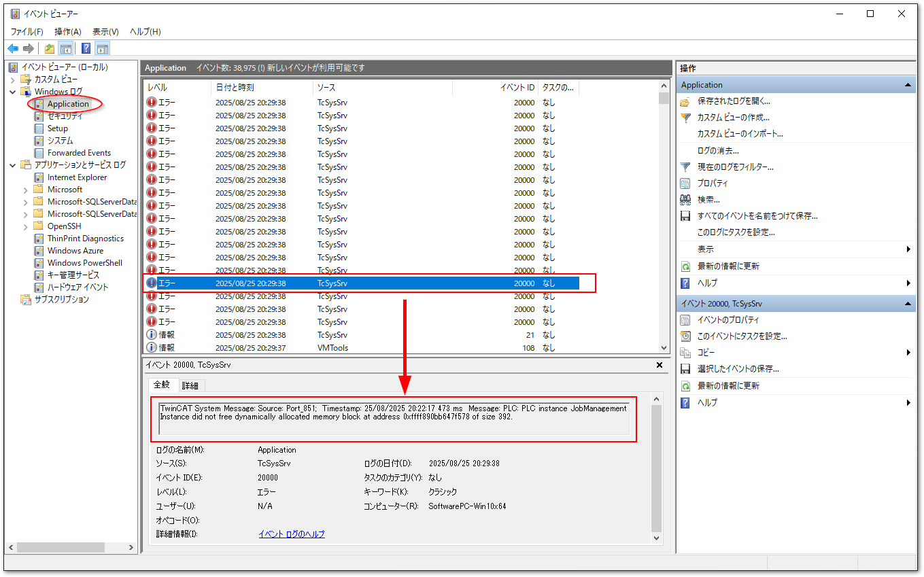Click tree pane horizontal scrollbar right arrow
The height and width of the screenshot is (577, 924).
click(132, 547)
